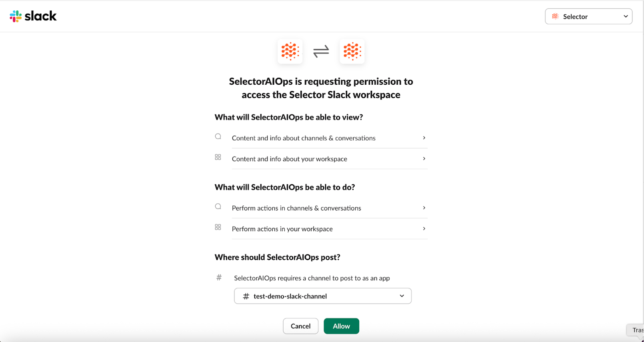644x342 pixels.
Task: Click the grid icon beside workspace actions permission
Action: 218,227
